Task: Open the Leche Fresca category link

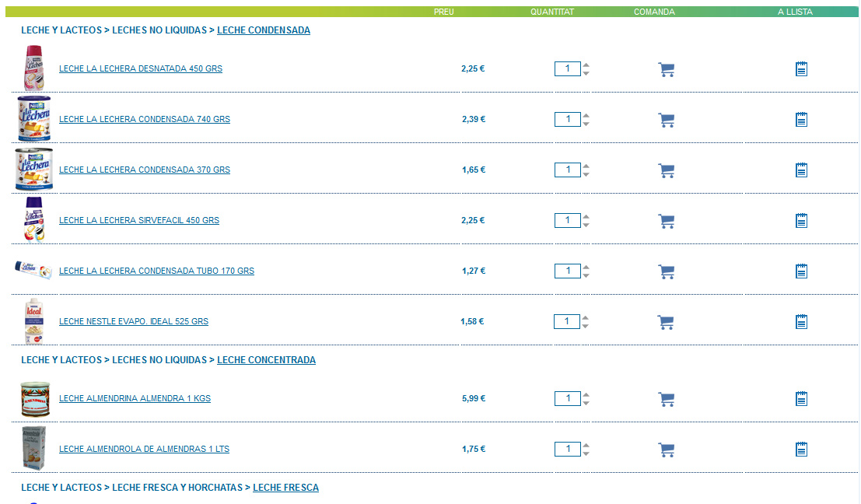Action: [x=285, y=488]
